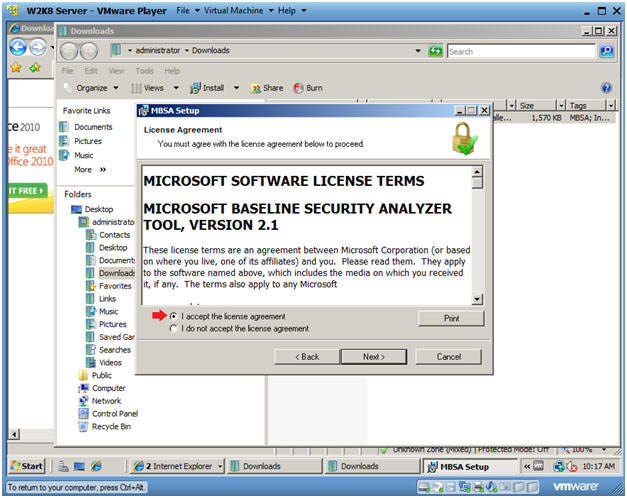Click Size column header
The height and width of the screenshot is (498, 627).
(537, 106)
